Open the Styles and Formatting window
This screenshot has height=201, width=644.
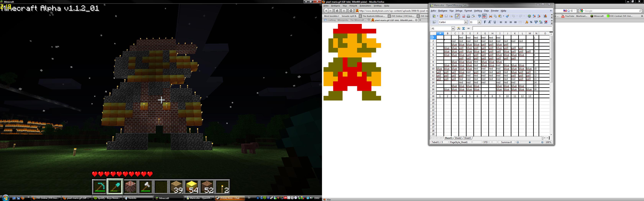coord(434,22)
